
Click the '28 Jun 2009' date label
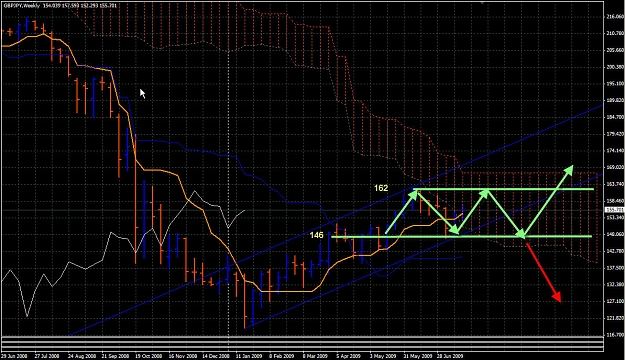[x=450, y=356]
